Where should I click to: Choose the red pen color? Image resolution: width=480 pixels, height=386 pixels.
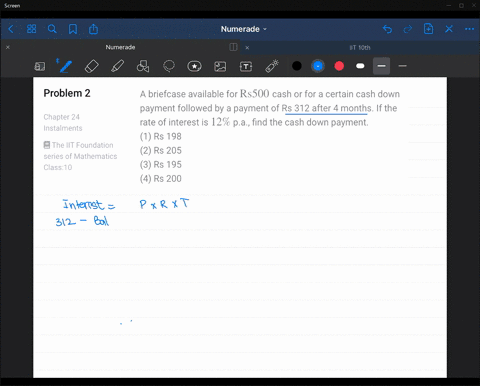pos(339,66)
